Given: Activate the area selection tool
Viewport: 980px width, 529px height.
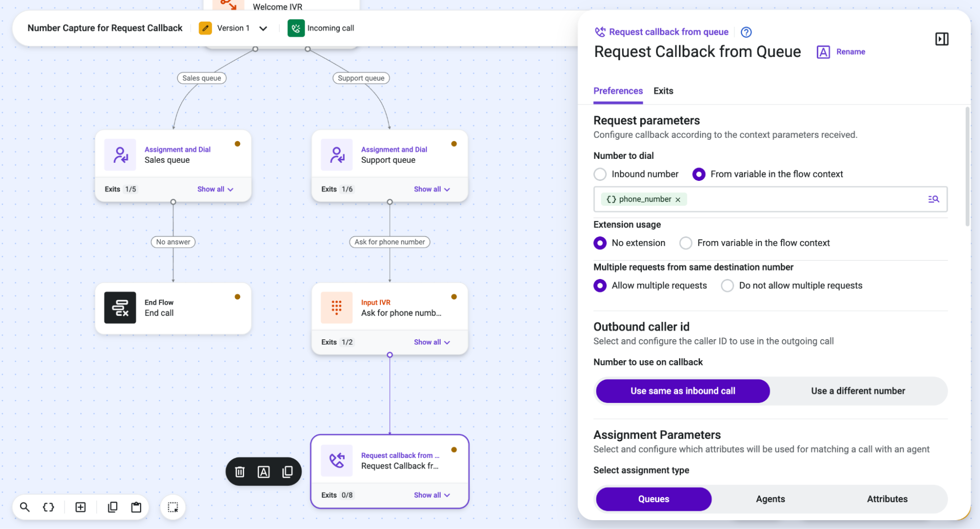Looking at the screenshot, I should coord(173,507).
